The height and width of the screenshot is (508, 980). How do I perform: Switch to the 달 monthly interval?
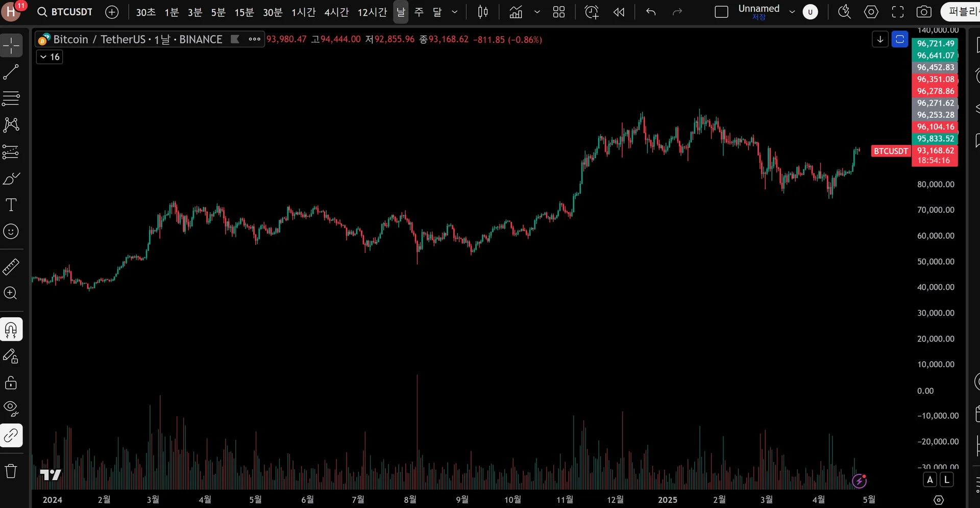tap(437, 12)
